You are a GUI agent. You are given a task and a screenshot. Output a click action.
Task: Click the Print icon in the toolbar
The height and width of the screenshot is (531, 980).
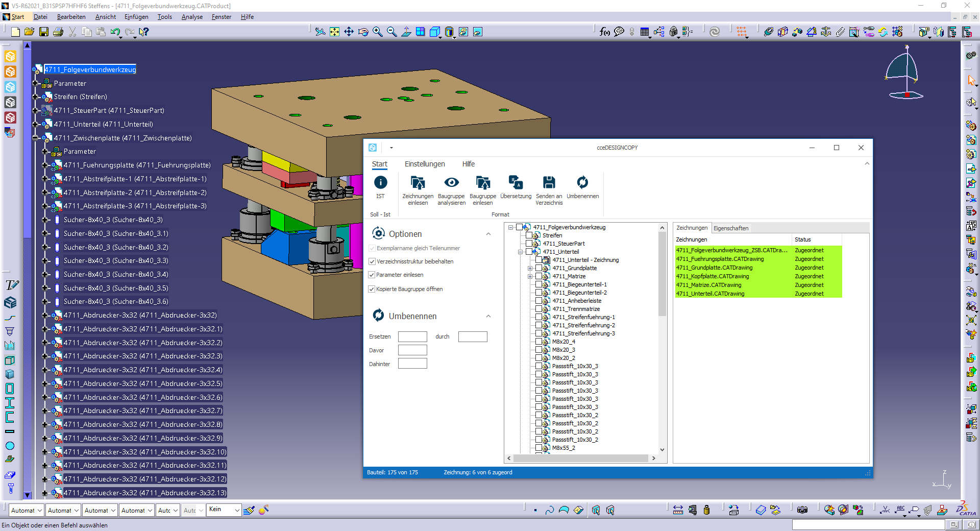tap(58, 32)
